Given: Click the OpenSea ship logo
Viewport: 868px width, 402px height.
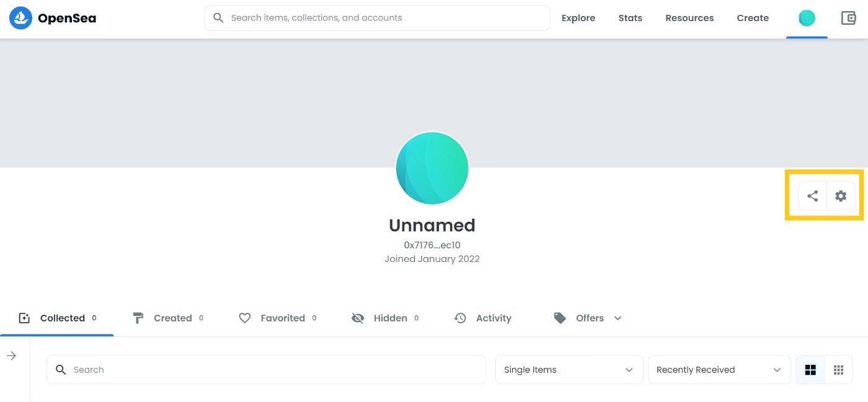Looking at the screenshot, I should point(20,19).
